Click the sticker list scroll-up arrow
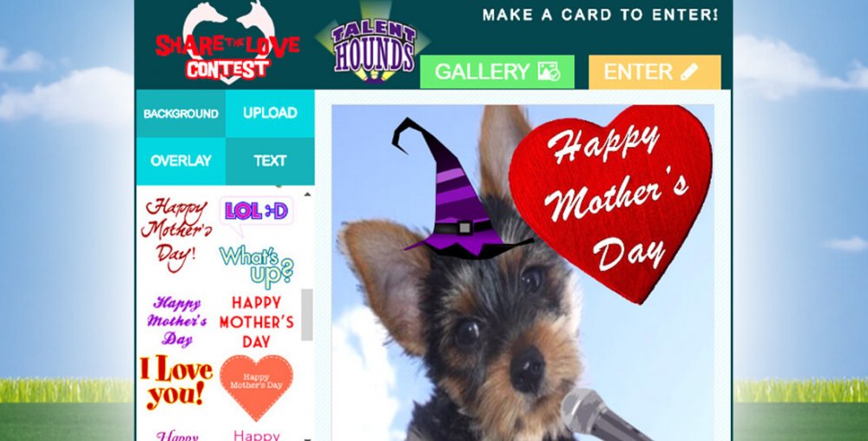Viewport: 868px width, 441px height. 308,194
